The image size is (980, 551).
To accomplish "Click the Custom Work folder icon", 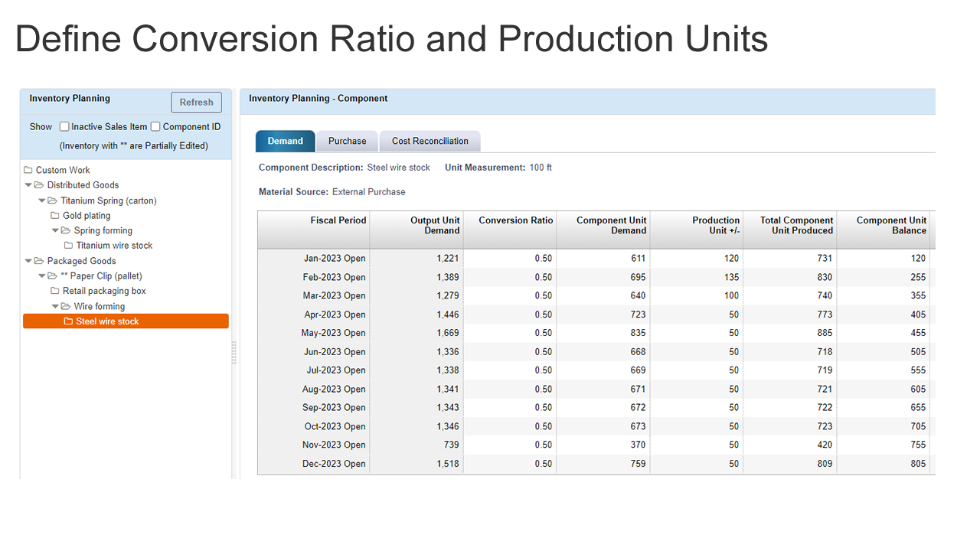I will (x=28, y=170).
